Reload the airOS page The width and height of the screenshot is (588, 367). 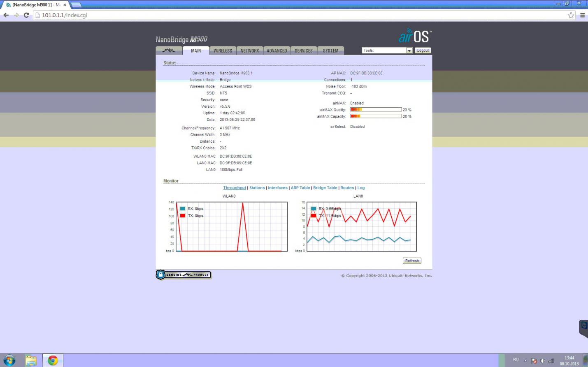[26, 15]
